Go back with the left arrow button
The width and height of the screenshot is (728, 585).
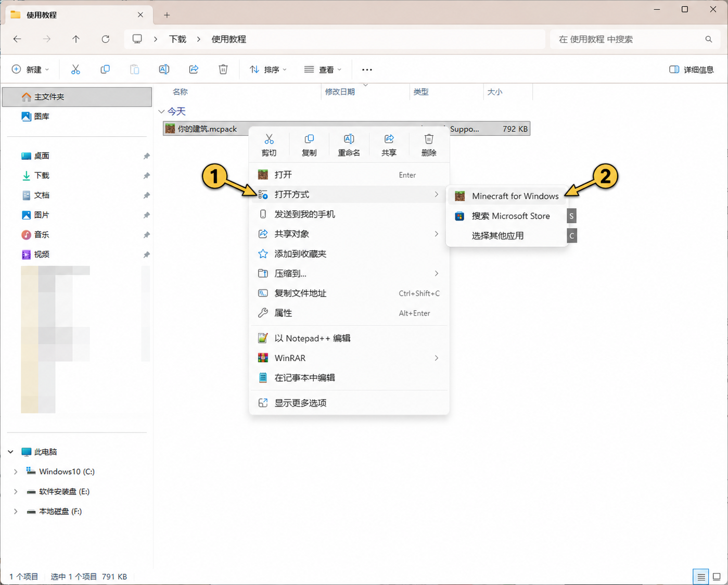point(17,39)
